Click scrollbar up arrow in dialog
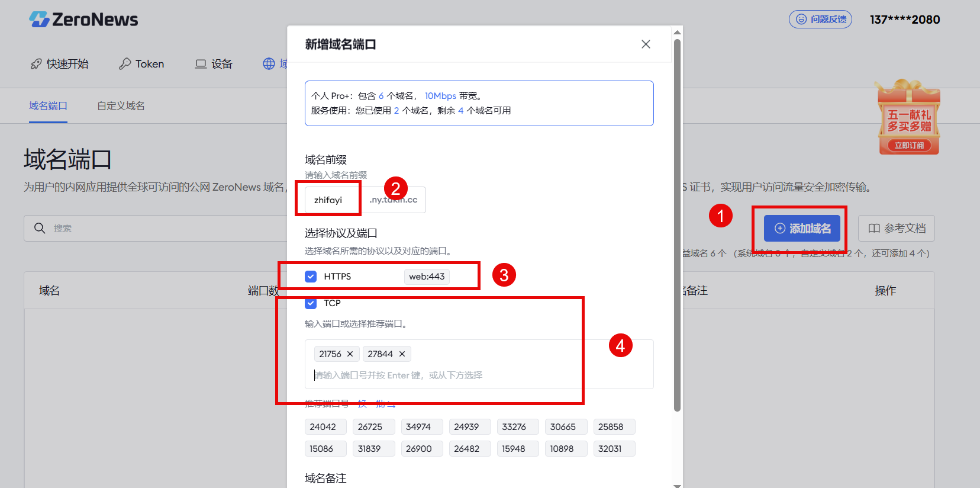This screenshot has width=980, height=488. tap(677, 32)
